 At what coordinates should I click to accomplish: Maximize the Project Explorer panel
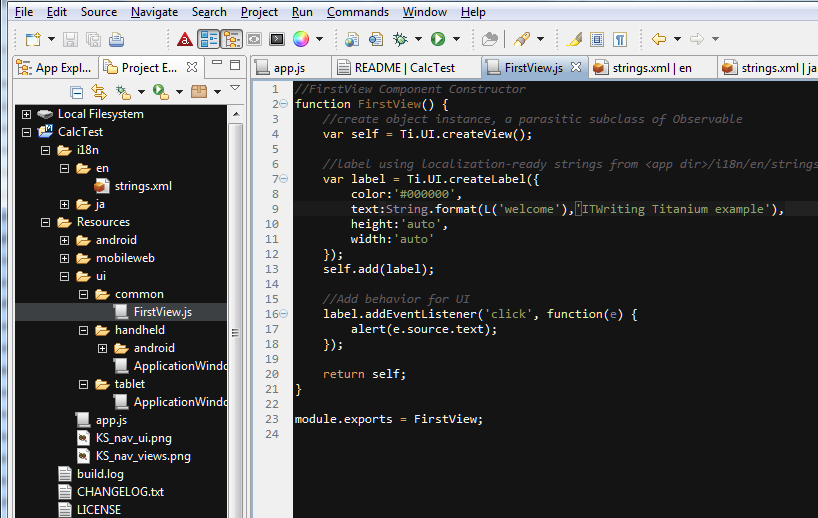tap(235, 65)
